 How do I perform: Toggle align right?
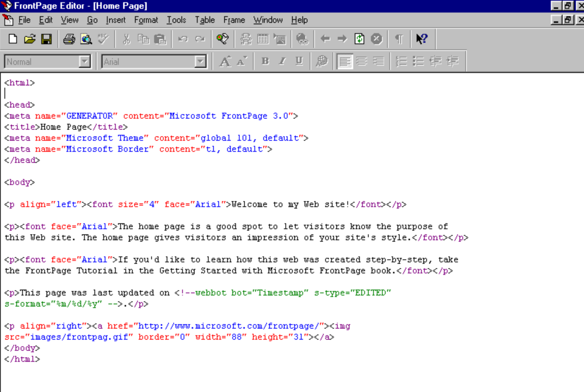(379, 61)
